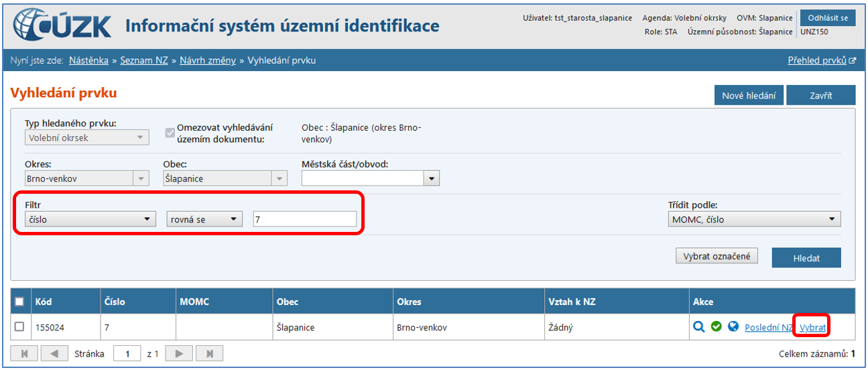Open the 'Třídit podle' sorting dropdown
The width and height of the screenshot is (868, 370).
pos(755,219)
